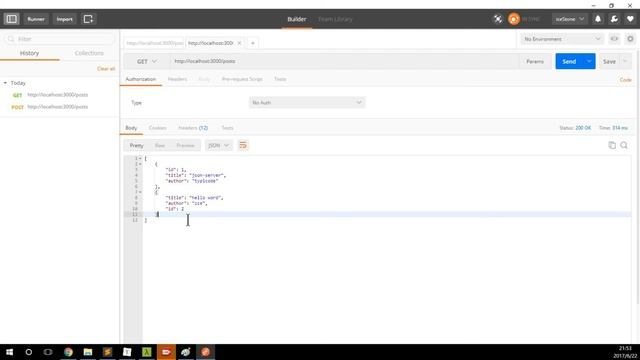
Task: Switch response view to Pretty
Action: pyautogui.click(x=136, y=145)
